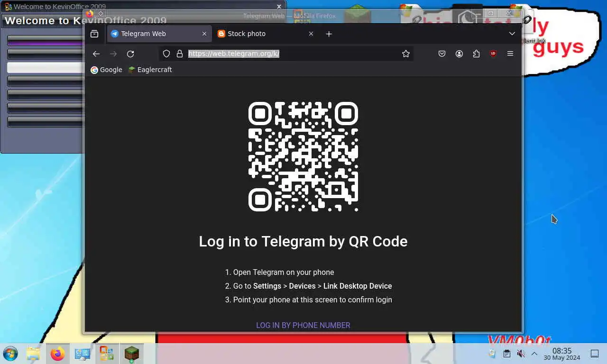Click 'Link Desktop Device' instruction text
Viewport: 607px width, 364px height.
[x=358, y=286]
